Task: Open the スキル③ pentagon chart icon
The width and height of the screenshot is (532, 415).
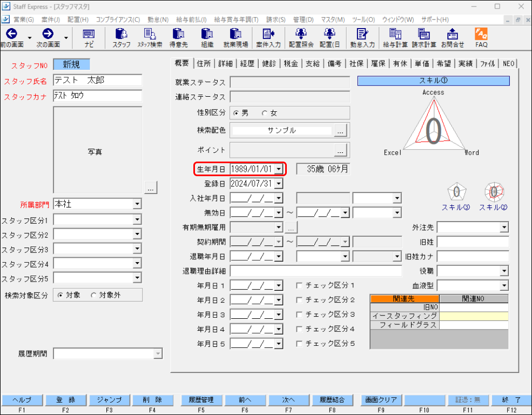Action: click(457, 192)
